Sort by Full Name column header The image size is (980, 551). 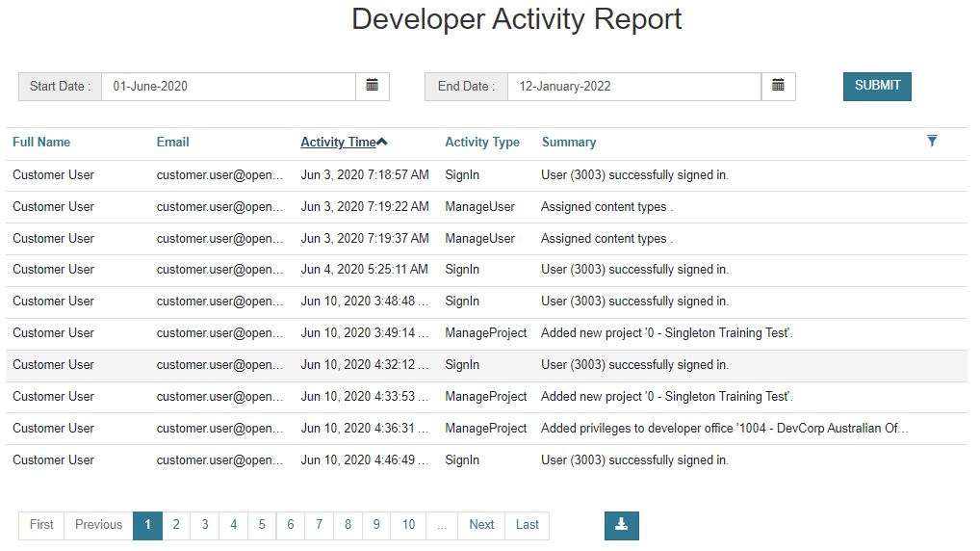click(41, 142)
